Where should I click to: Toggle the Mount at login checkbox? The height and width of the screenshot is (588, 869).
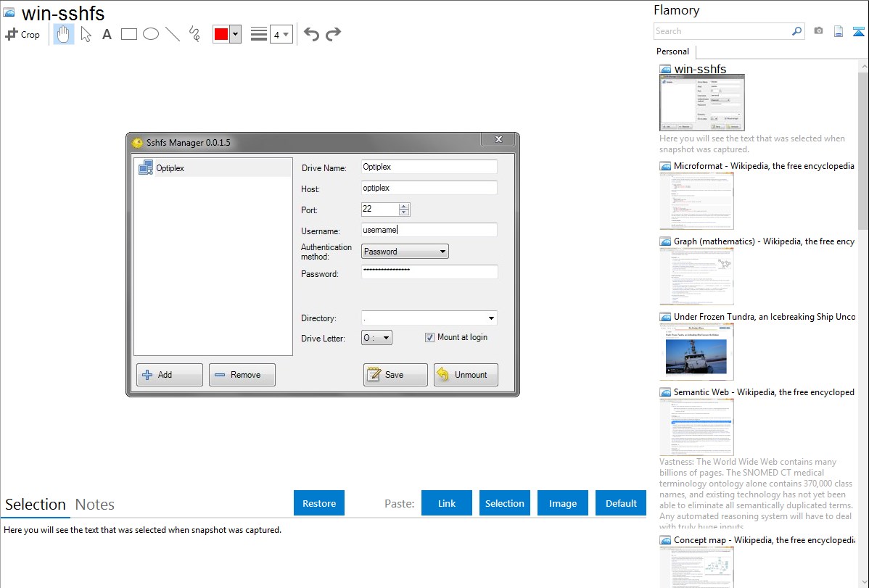(429, 337)
